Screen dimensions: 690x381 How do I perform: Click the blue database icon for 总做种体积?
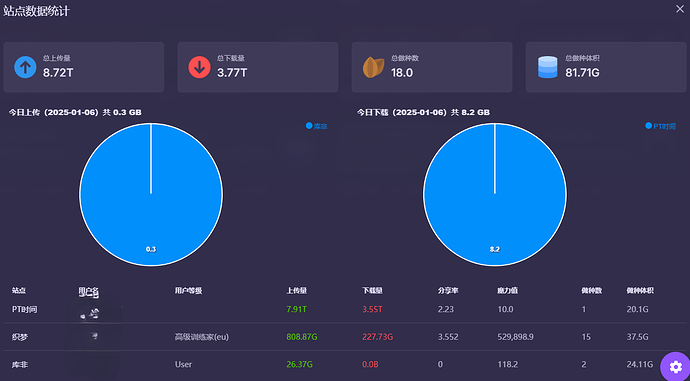click(x=547, y=67)
